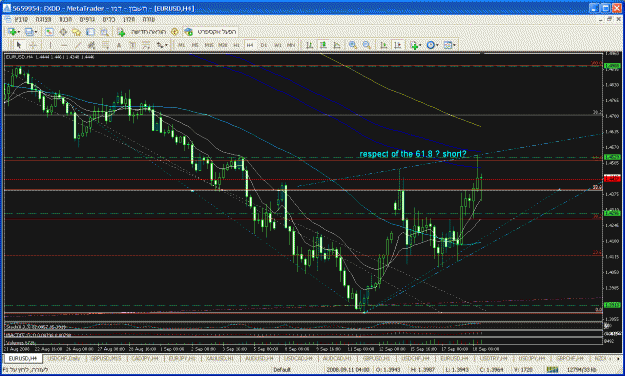Expand the New Chart dropdown arrow
625x376 pixels.
click(19, 32)
